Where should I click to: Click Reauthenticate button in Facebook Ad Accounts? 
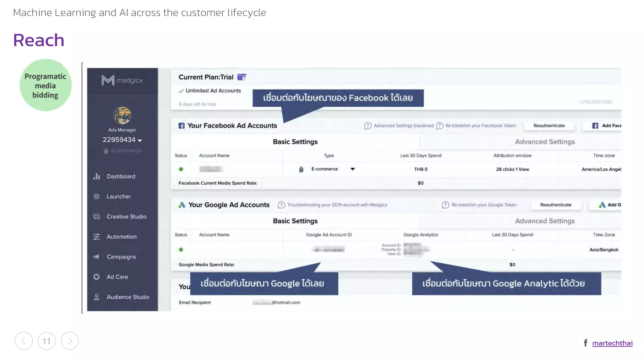click(549, 126)
